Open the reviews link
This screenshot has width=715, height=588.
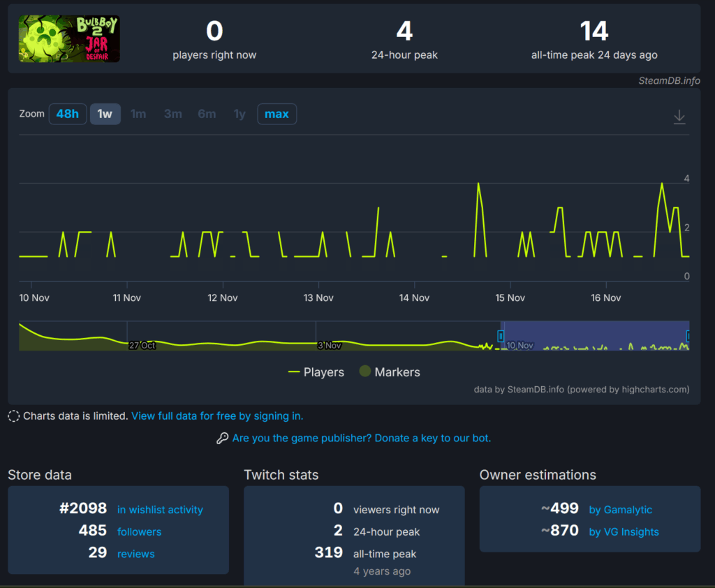tap(136, 554)
